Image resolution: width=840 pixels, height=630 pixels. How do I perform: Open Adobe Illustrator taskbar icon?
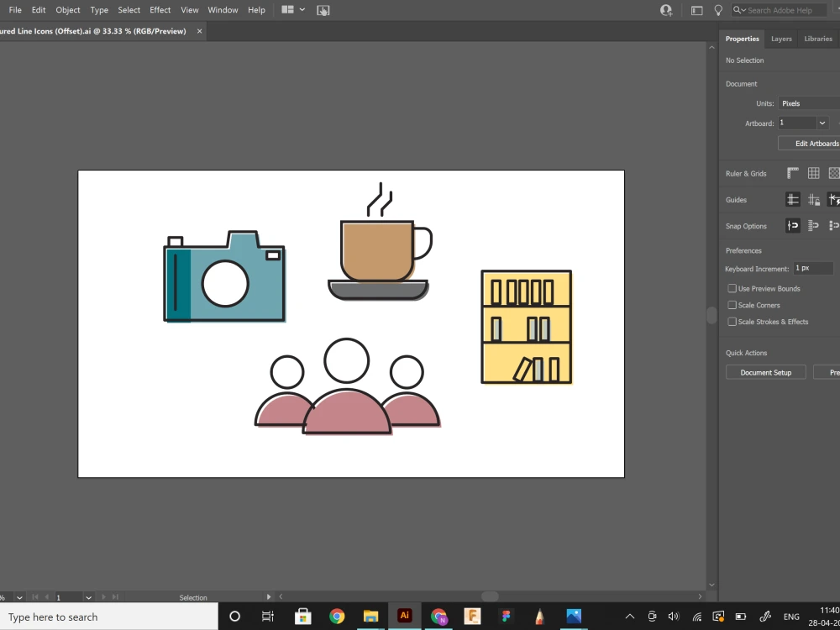[x=405, y=616]
